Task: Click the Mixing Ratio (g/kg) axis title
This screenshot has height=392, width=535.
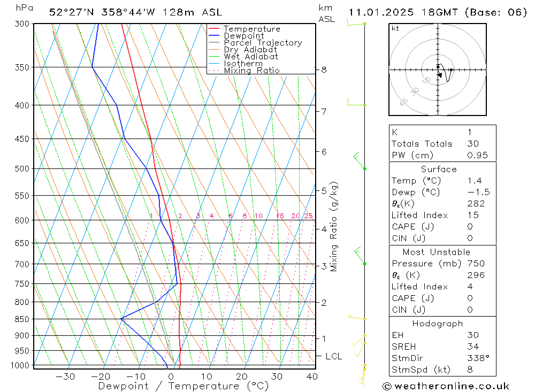Action: tap(334, 227)
